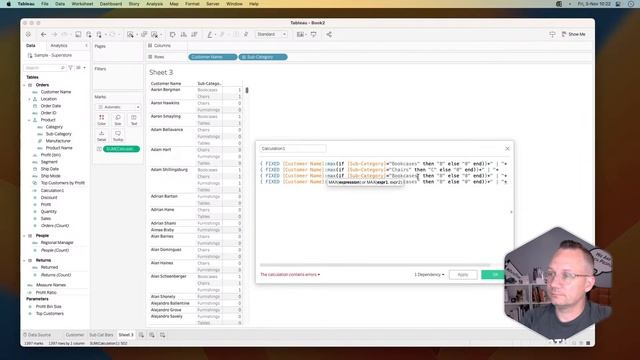Click the Size card in Marks
The width and height of the screenshot is (640, 360).
pyautogui.click(x=118, y=120)
